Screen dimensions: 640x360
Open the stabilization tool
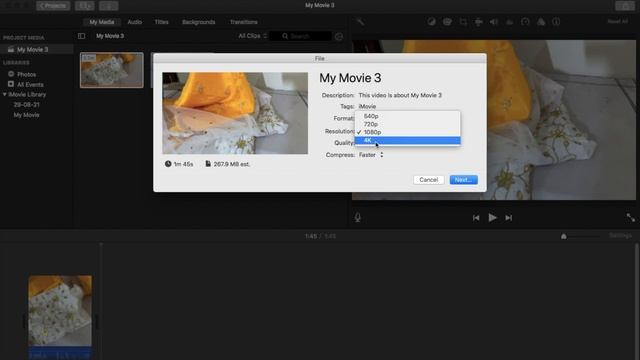[x=478, y=22]
